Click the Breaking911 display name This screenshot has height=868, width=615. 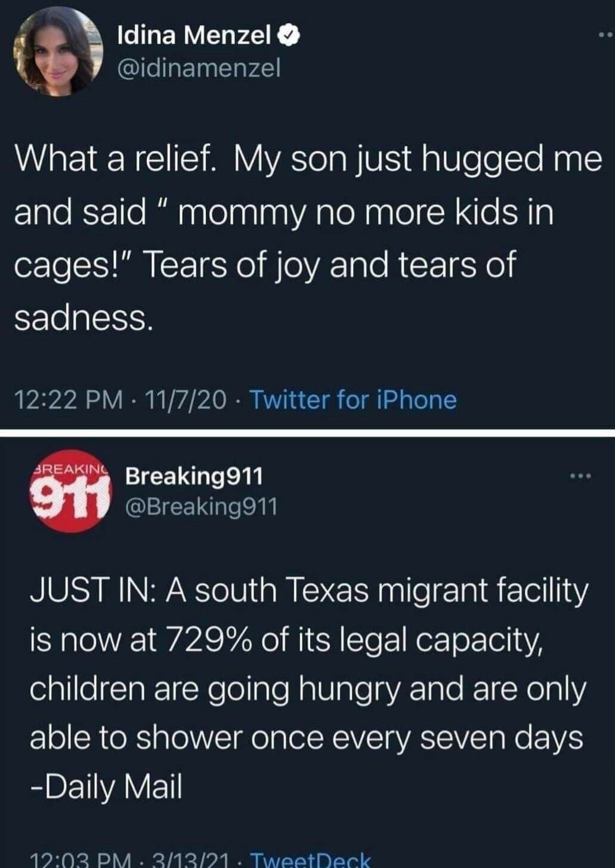(x=194, y=476)
